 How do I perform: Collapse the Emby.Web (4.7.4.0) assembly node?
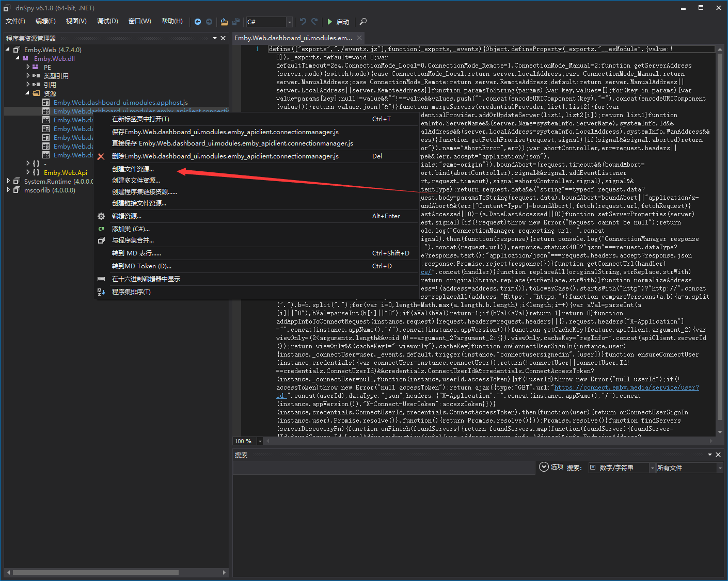tap(8, 50)
